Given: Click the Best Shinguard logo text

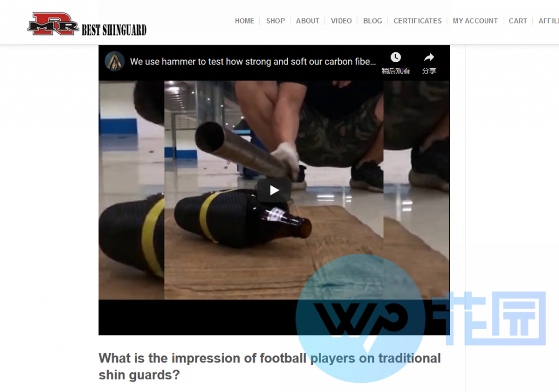Looking at the screenshot, I should [x=114, y=30].
